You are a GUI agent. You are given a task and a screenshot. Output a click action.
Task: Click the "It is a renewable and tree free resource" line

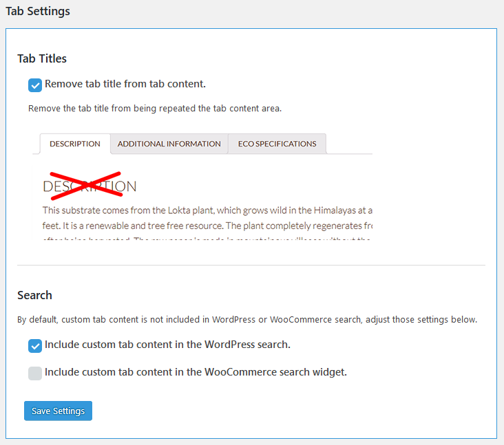(x=207, y=225)
